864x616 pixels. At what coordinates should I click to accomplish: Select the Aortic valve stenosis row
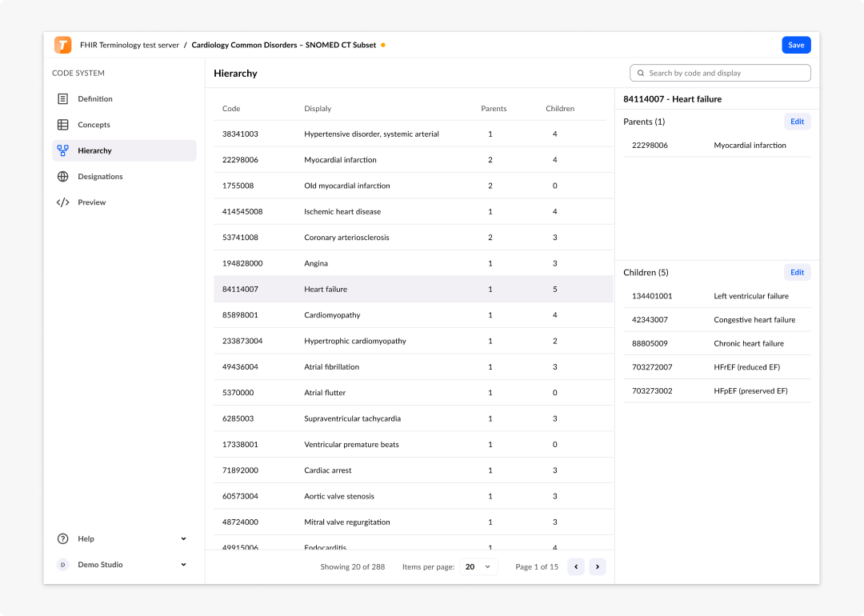tap(414, 497)
